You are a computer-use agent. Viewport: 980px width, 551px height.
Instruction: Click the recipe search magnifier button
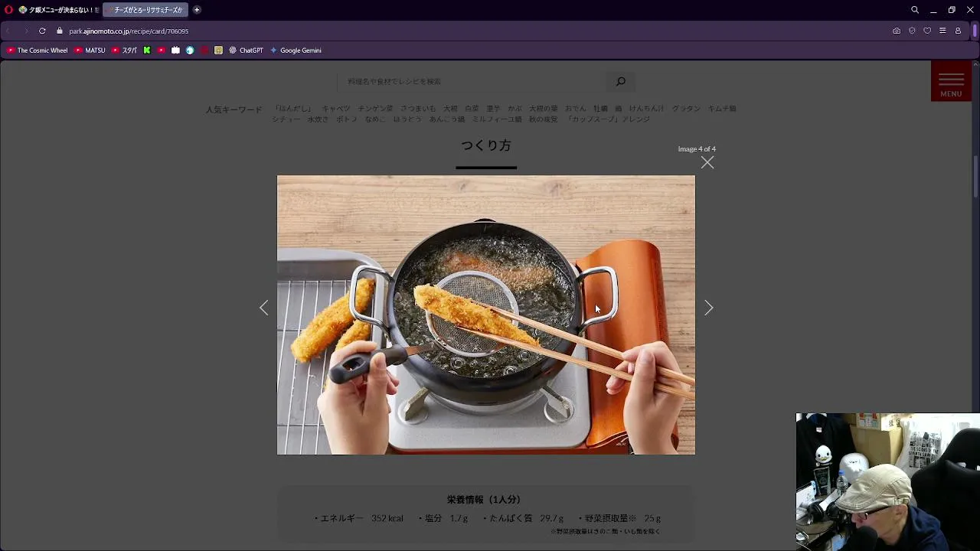point(621,81)
